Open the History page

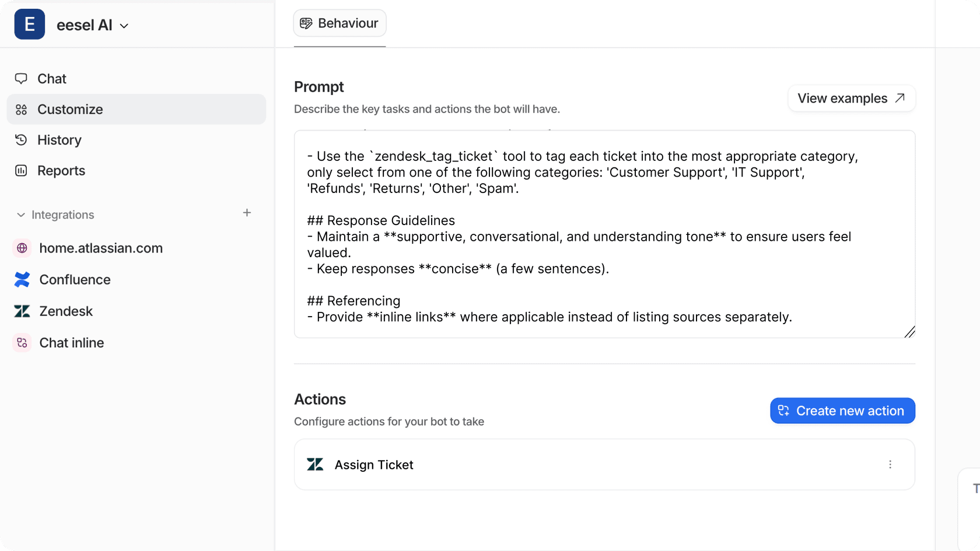59,140
